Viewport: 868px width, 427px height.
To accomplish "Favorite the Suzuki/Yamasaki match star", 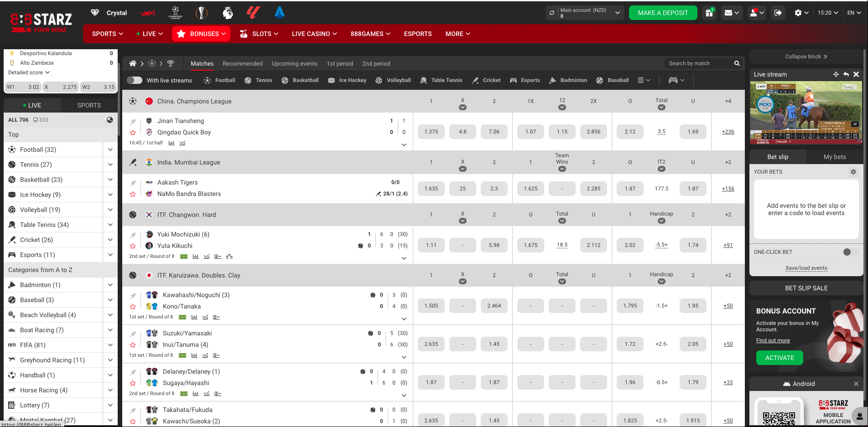I will (133, 345).
